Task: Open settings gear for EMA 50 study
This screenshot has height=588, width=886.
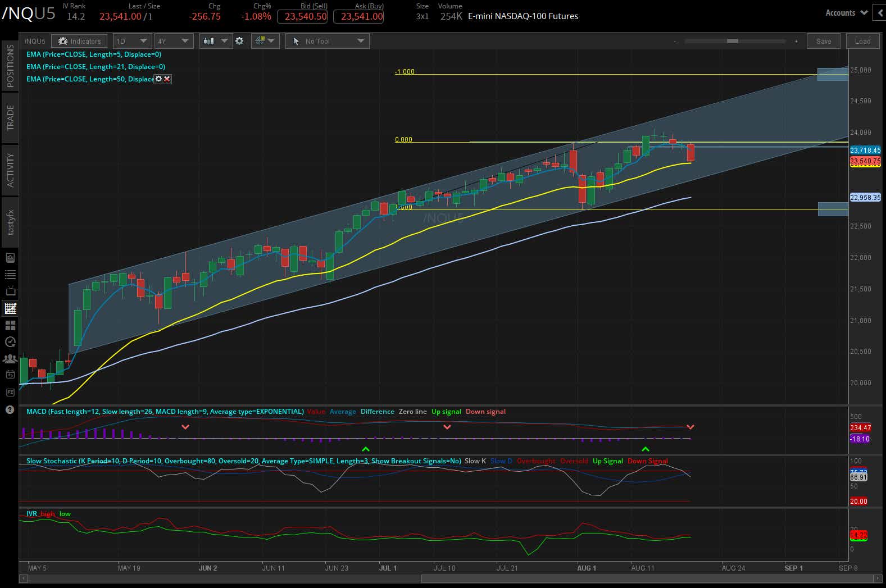Action: pyautogui.click(x=158, y=79)
